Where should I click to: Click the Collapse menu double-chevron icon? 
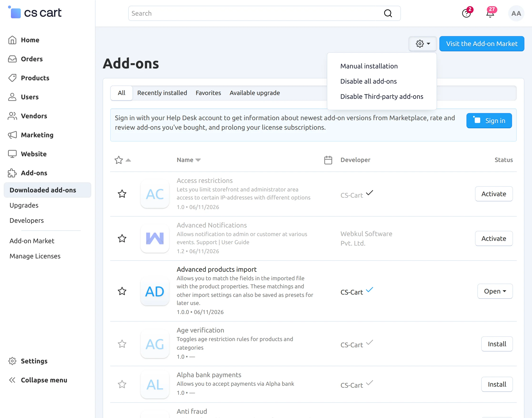click(x=12, y=380)
